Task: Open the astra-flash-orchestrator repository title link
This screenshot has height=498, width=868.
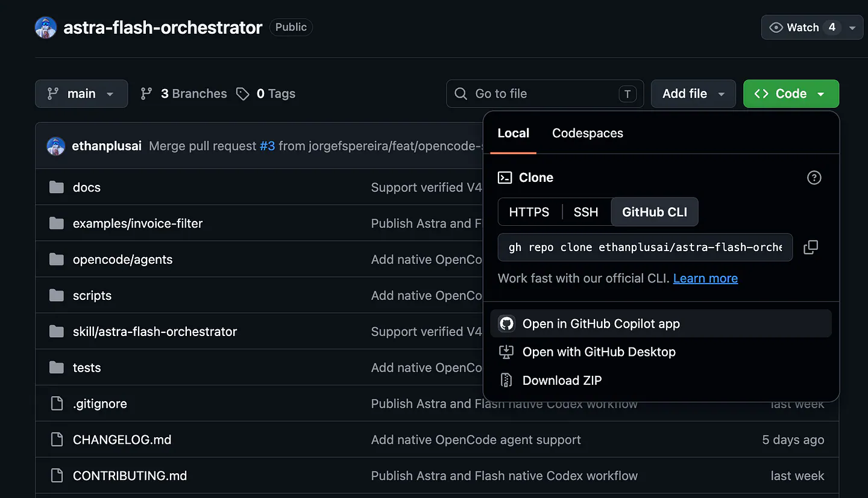Action: coord(163,28)
